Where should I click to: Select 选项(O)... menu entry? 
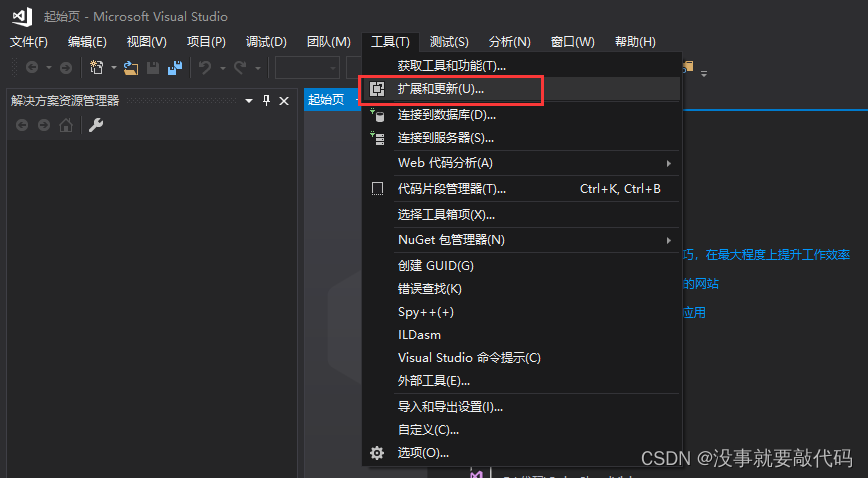522,453
